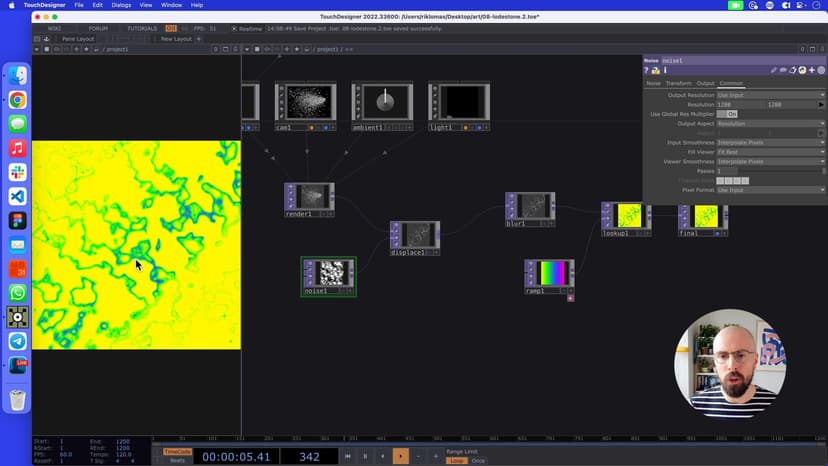Image resolution: width=828 pixels, height=466 pixels.
Task: Open the Fill Viewer dropdown
Action: (770, 152)
